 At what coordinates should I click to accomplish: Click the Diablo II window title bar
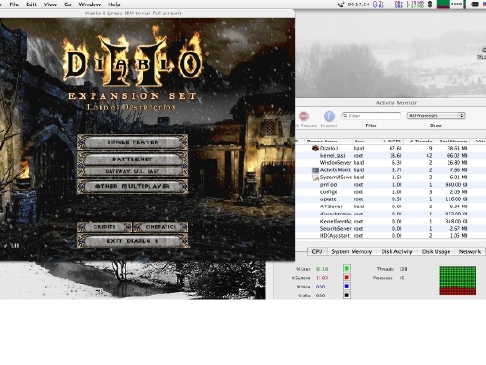pos(147,13)
